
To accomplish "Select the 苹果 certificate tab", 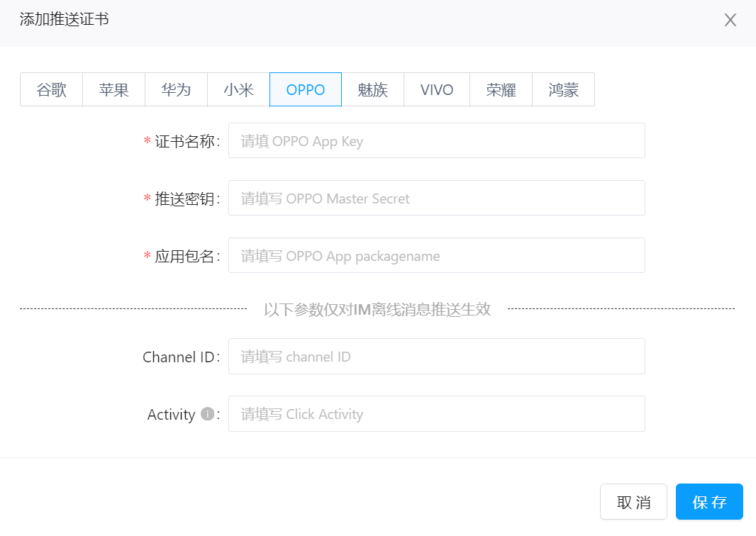I will click(x=114, y=90).
